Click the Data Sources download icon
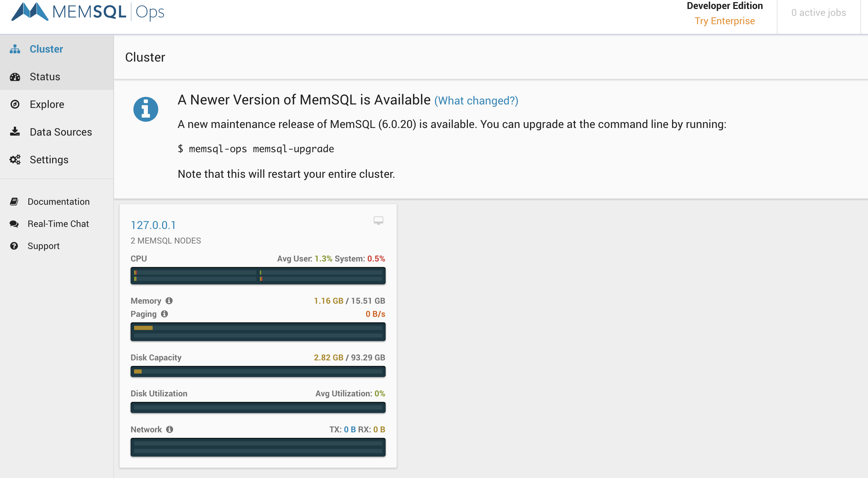Image resolution: width=868 pixels, height=478 pixels. [x=15, y=131]
